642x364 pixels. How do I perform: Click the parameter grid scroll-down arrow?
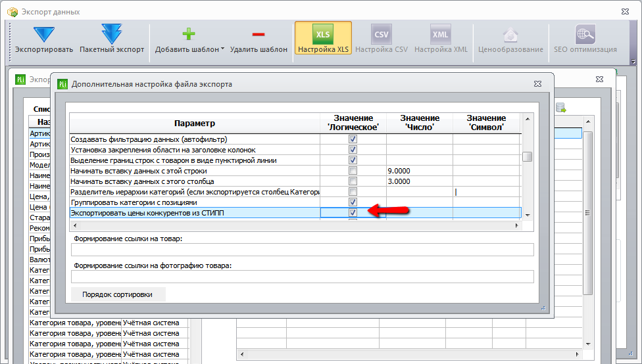click(528, 215)
